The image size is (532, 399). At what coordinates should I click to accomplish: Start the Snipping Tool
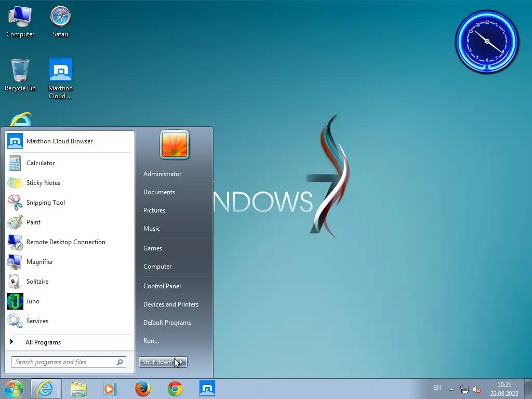[69, 203]
